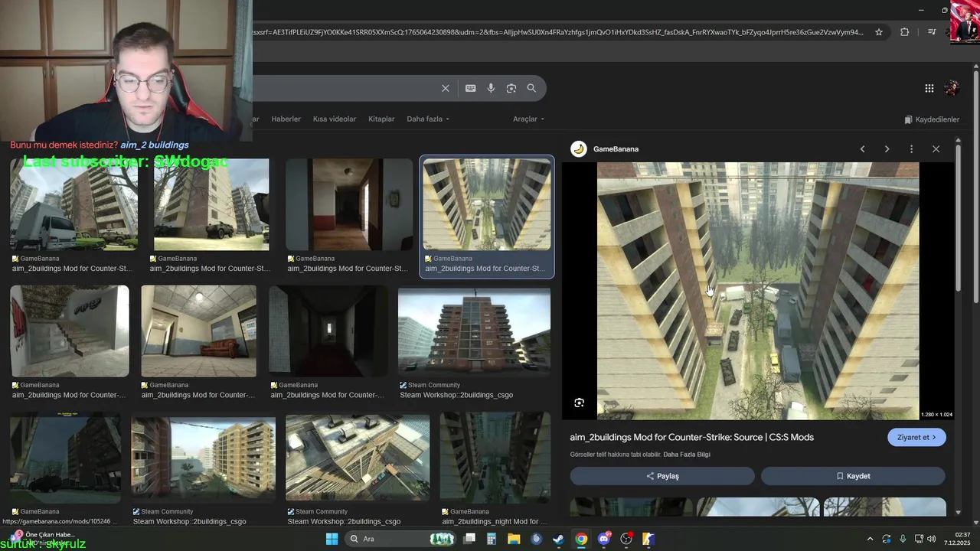Open the Windows Start menu
Screen dimensions: 980x551
coord(332,539)
